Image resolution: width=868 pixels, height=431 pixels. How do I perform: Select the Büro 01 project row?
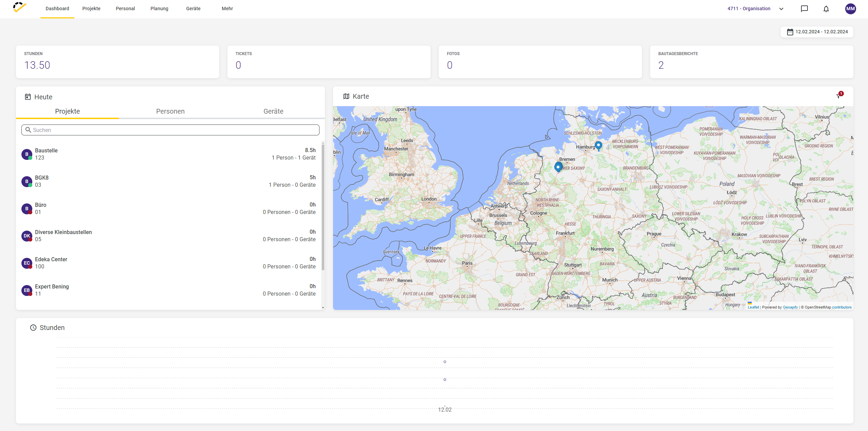point(169,209)
